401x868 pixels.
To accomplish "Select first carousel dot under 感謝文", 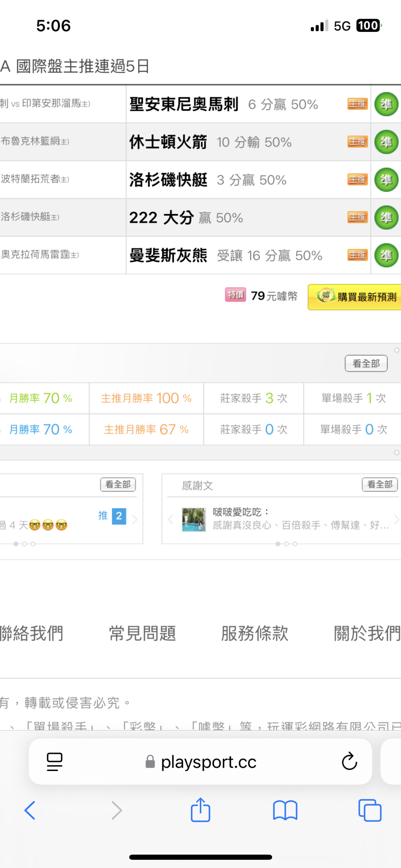I will pyautogui.click(x=278, y=544).
